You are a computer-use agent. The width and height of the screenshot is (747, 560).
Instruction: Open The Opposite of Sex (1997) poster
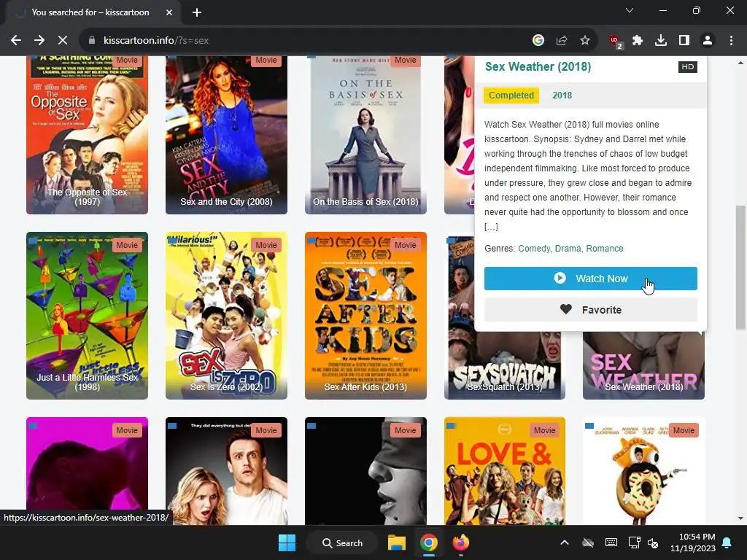(88, 135)
